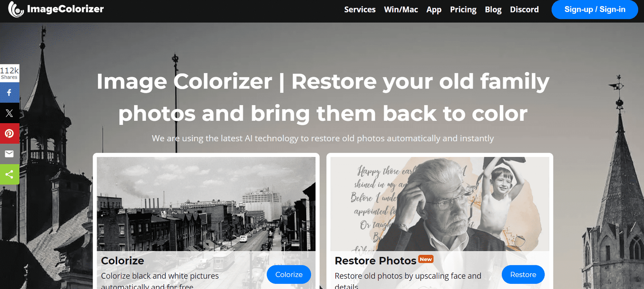The width and height of the screenshot is (644, 289).
Task: Open the App nav link
Action: point(434,10)
